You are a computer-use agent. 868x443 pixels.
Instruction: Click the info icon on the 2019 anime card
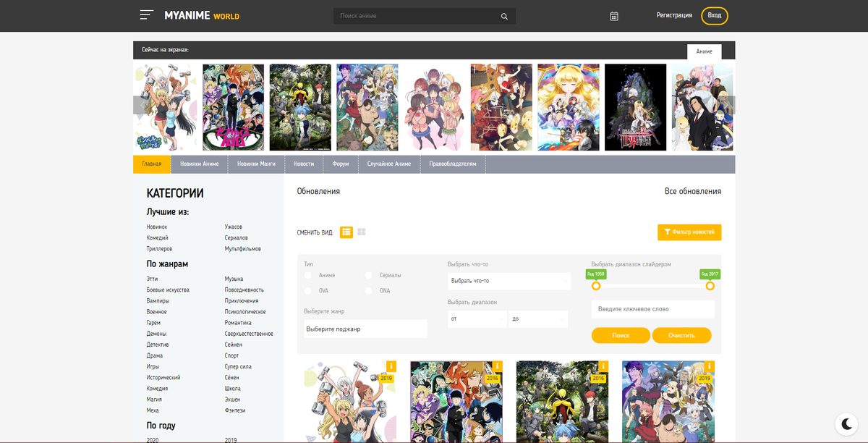pyautogui.click(x=391, y=366)
